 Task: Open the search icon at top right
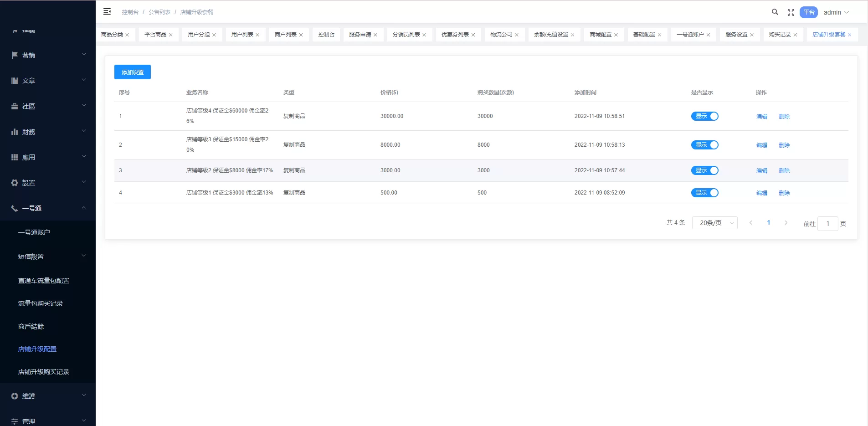tap(775, 12)
